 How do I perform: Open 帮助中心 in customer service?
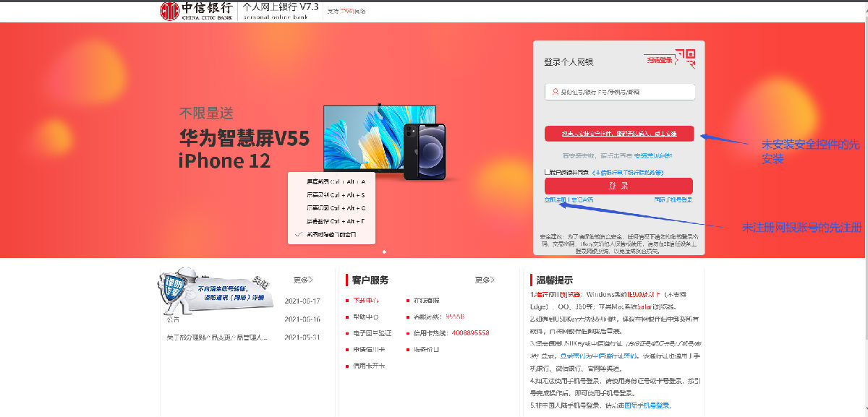click(x=365, y=317)
